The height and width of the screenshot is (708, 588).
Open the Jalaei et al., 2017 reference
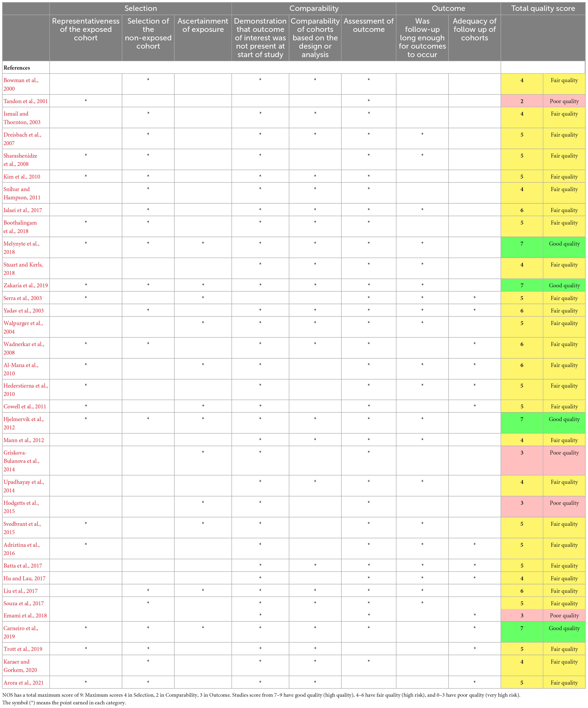[x=23, y=210]
